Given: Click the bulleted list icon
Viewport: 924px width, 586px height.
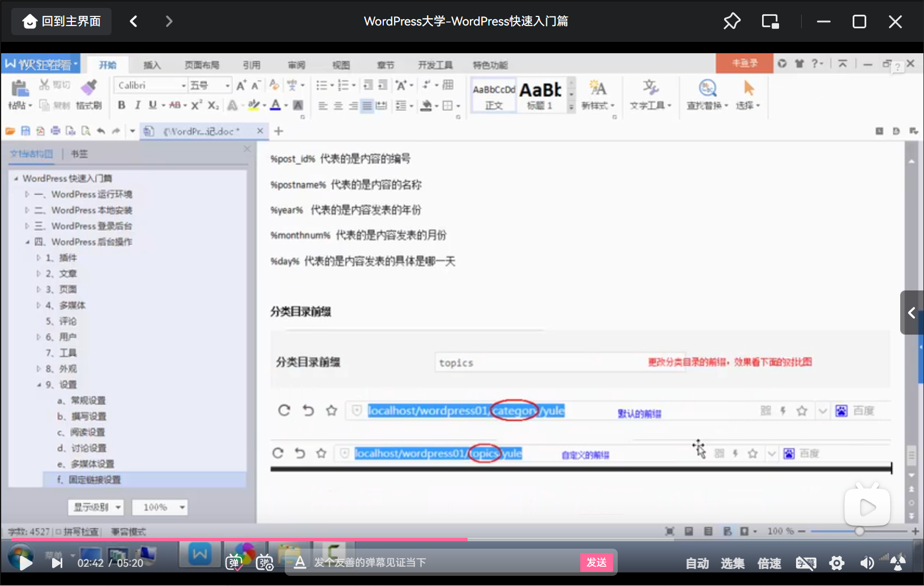Looking at the screenshot, I should pyautogui.click(x=321, y=85).
